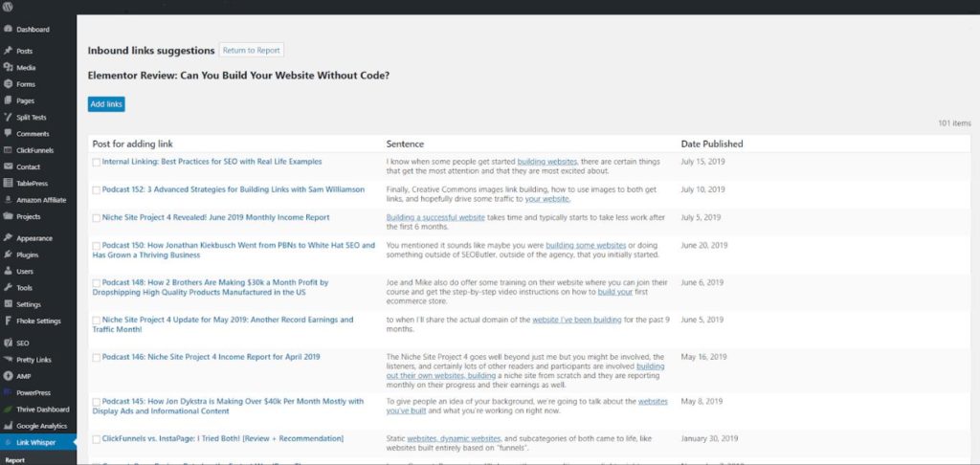
Task: Click the 'Date Published' column header
Action: 712,144
